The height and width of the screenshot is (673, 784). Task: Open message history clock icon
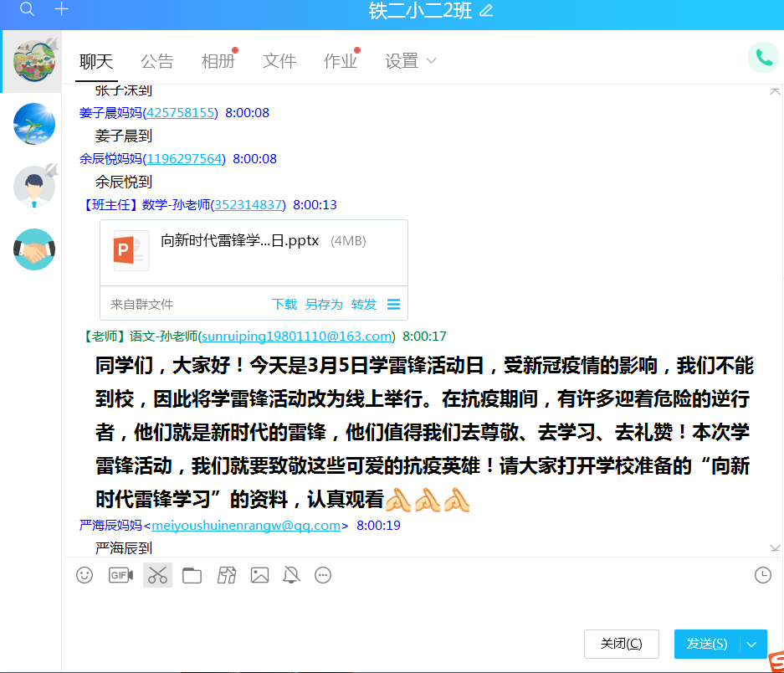tap(762, 575)
